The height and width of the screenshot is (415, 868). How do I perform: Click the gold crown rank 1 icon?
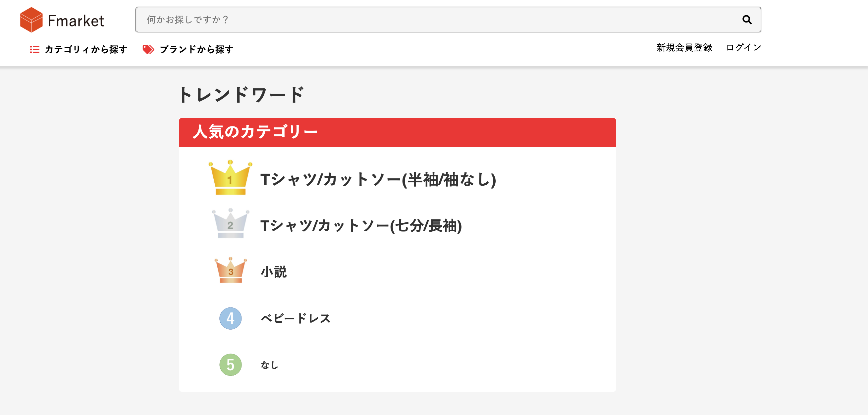pos(231,177)
